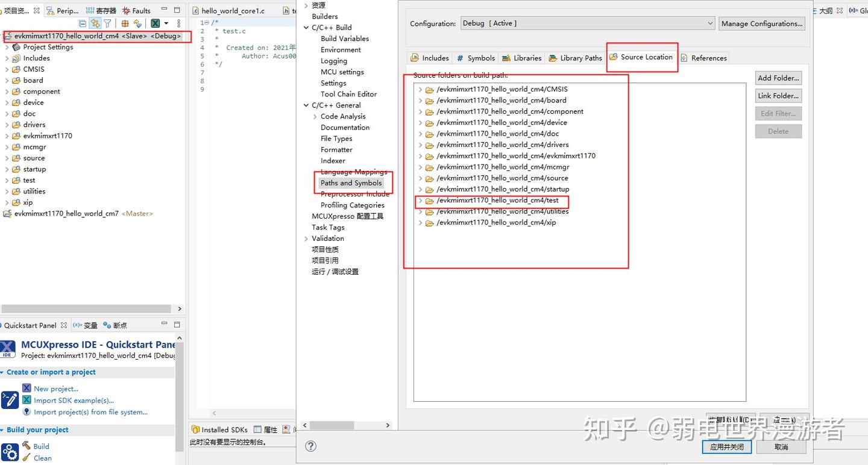
Task: Click the Clean broom icon in Quickstart Panel
Action: point(26,458)
